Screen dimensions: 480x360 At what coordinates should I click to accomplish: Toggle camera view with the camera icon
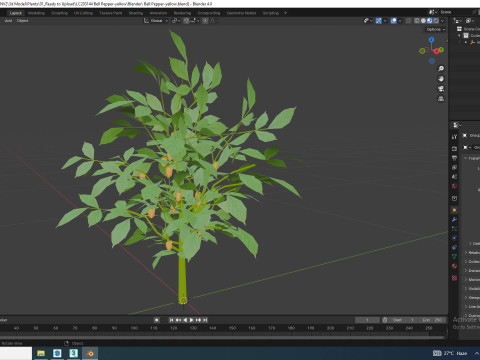(441, 89)
